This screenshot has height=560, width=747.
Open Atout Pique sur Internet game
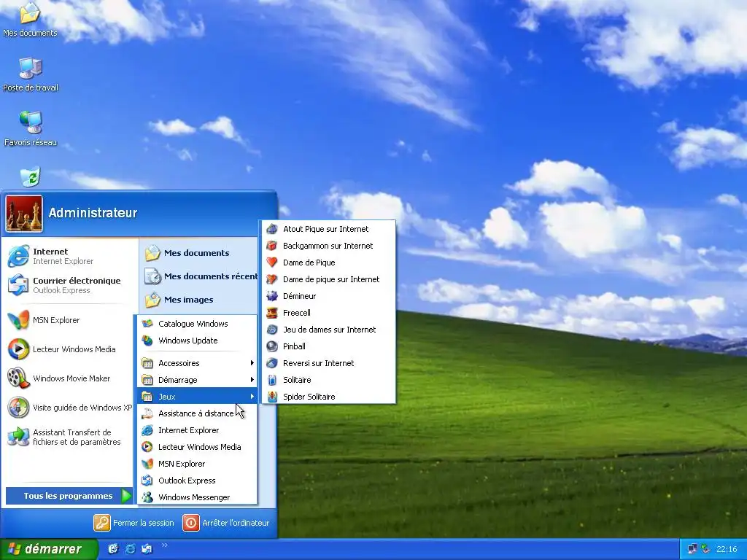[328, 229]
